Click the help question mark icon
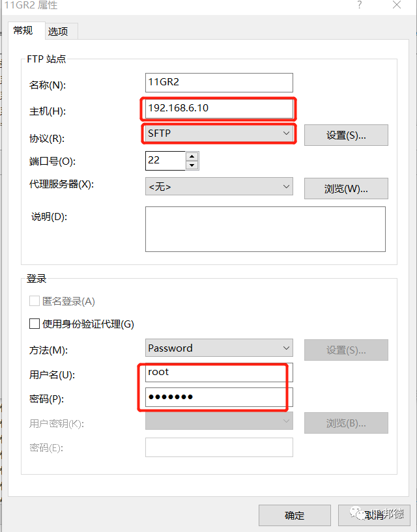The width and height of the screenshot is (417, 532). [359, 5]
